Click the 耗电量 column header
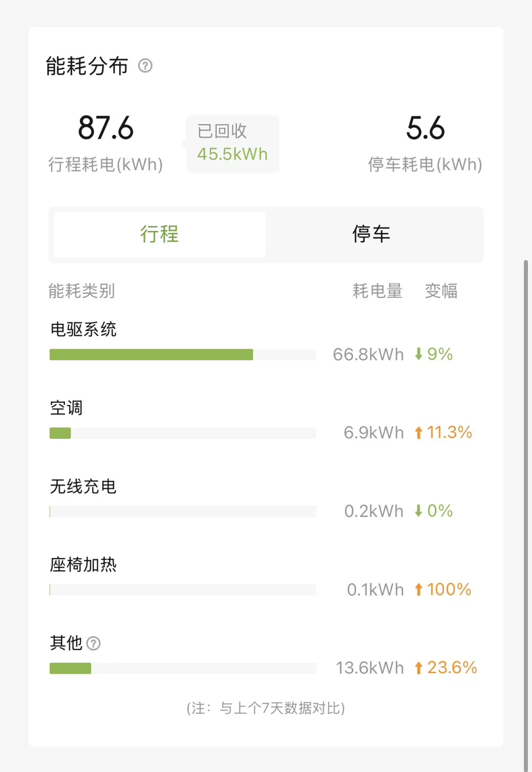Viewport: 532px width, 772px height. pyautogui.click(x=378, y=291)
